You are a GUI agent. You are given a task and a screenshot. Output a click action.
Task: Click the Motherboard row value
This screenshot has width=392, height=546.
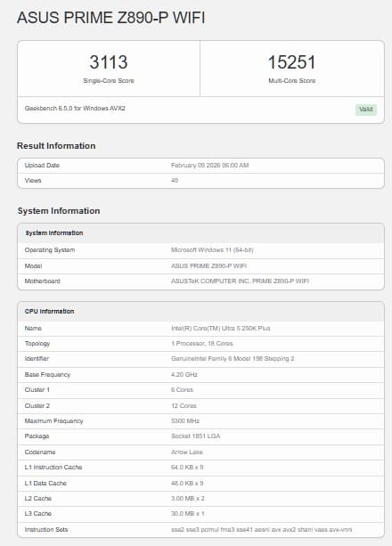240,281
